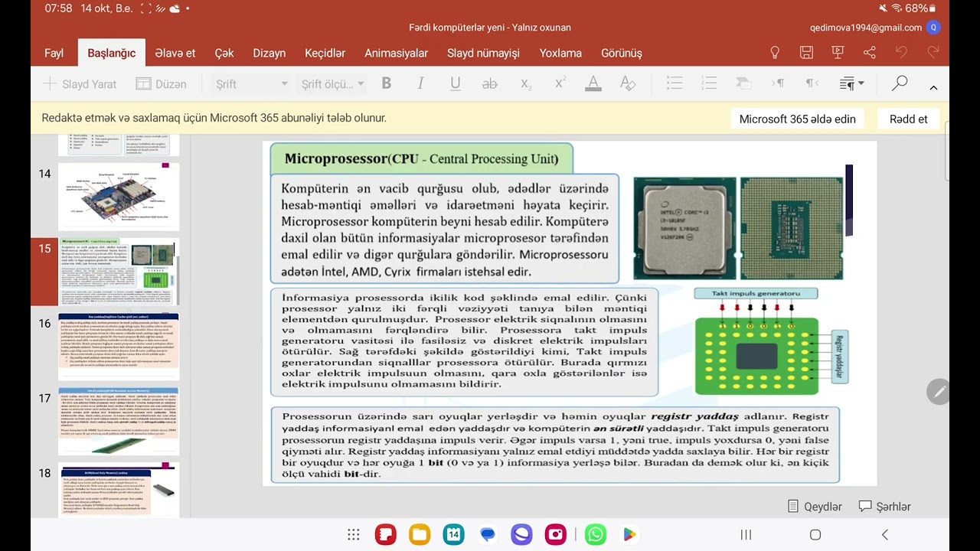The image size is (980, 551).
Task: Select the Başlanğıc tab
Action: [x=112, y=53]
